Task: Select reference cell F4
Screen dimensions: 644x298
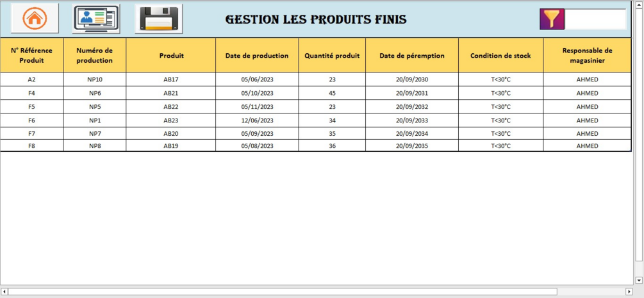Action: click(31, 94)
